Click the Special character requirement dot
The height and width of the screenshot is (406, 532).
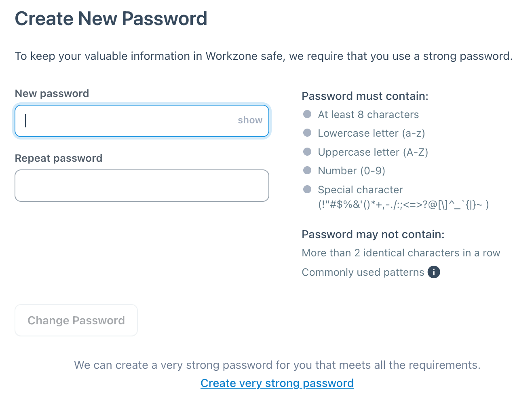pos(307,189)
